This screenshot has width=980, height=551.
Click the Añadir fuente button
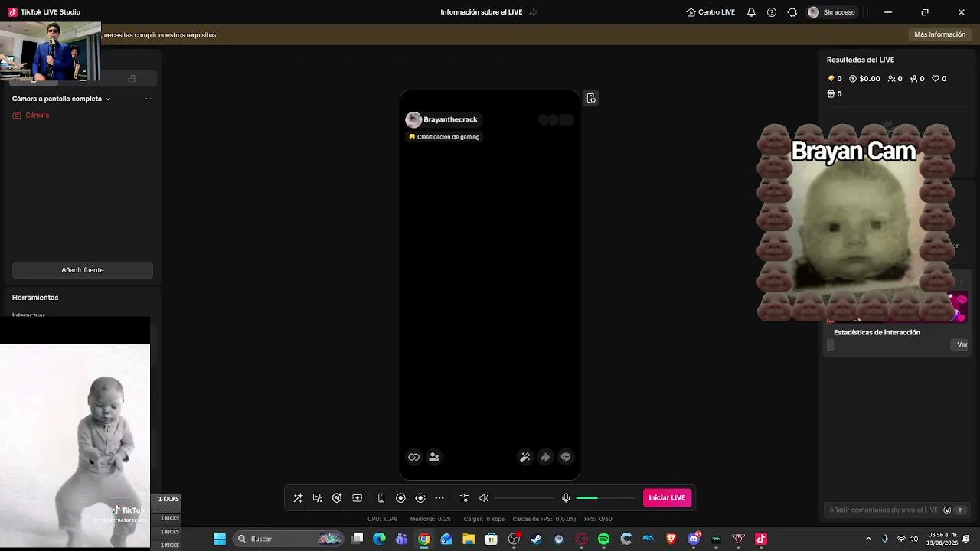[x=83, y=270]
